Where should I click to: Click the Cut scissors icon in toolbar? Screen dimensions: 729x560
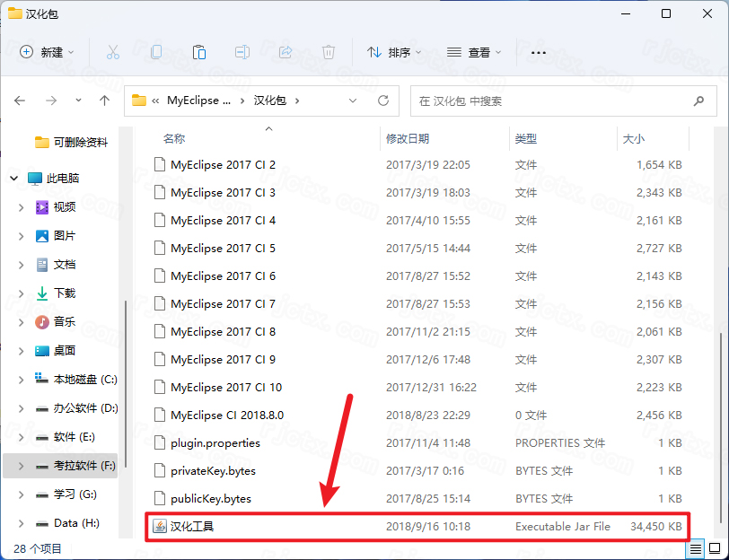[113, 52]
